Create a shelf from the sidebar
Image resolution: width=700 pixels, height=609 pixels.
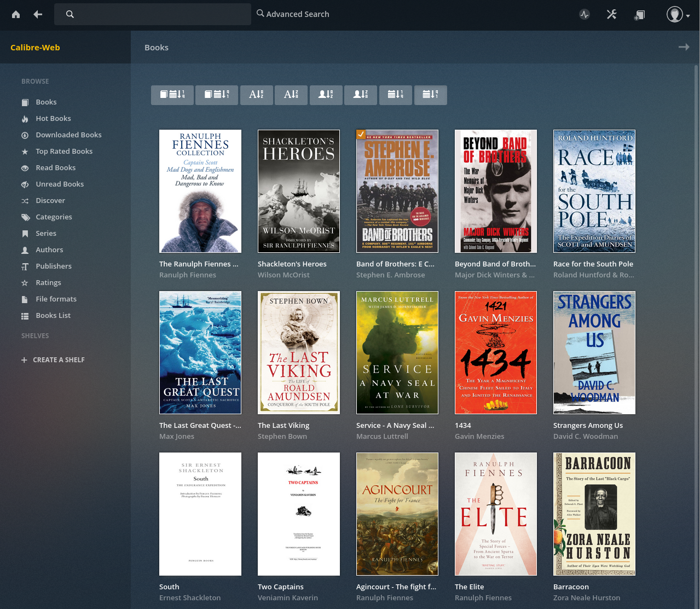click(53, 360)
